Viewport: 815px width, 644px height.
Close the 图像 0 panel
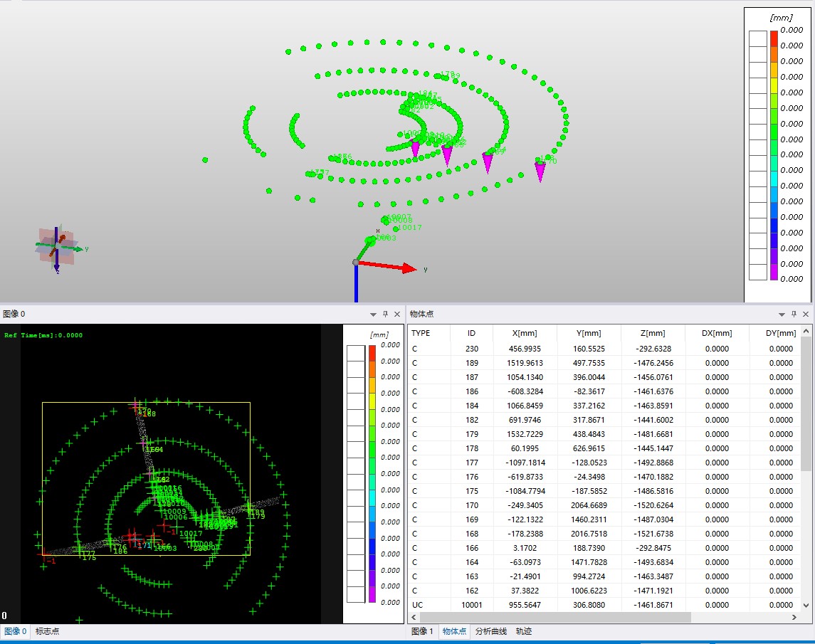397,314
